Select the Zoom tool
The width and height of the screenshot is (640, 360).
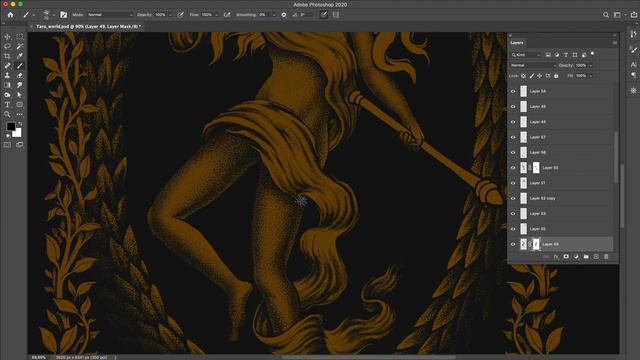coord(7,114)
